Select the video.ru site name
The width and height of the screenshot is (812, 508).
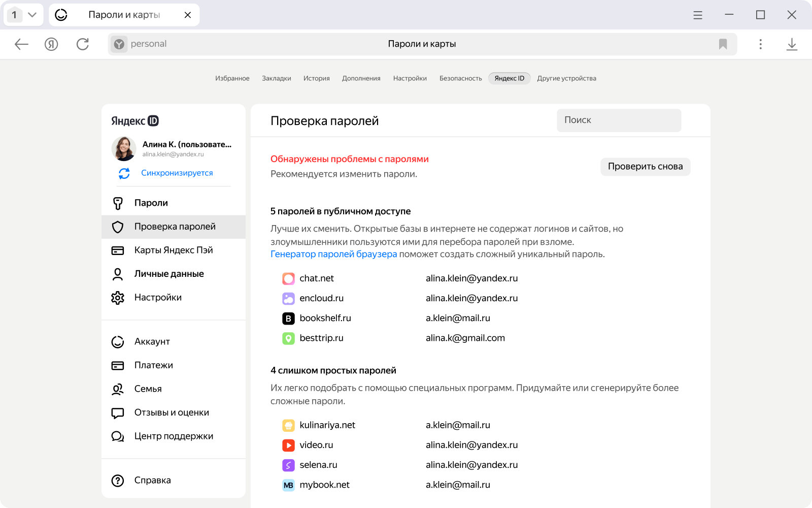point(316,445)
